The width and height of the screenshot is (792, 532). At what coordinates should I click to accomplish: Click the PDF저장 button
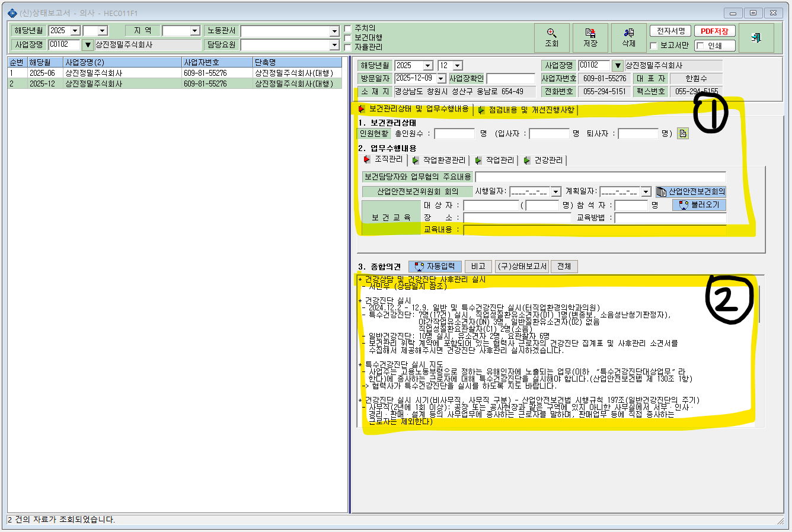coord(714,31)
